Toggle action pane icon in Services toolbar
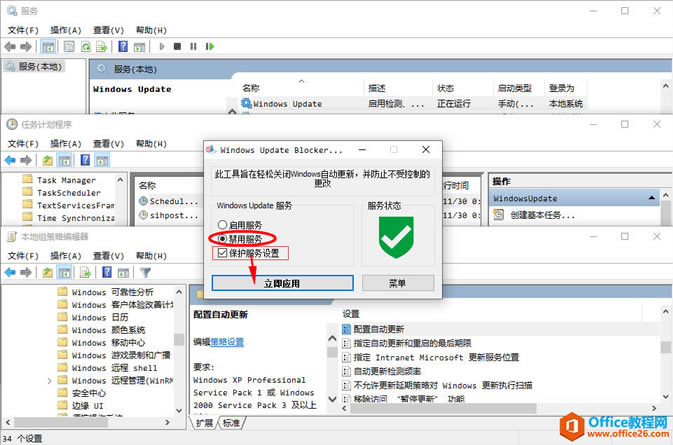 [139, 46]
